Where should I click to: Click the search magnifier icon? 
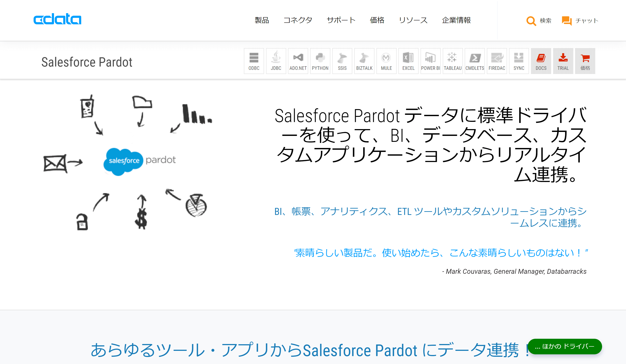coord(531,21)
